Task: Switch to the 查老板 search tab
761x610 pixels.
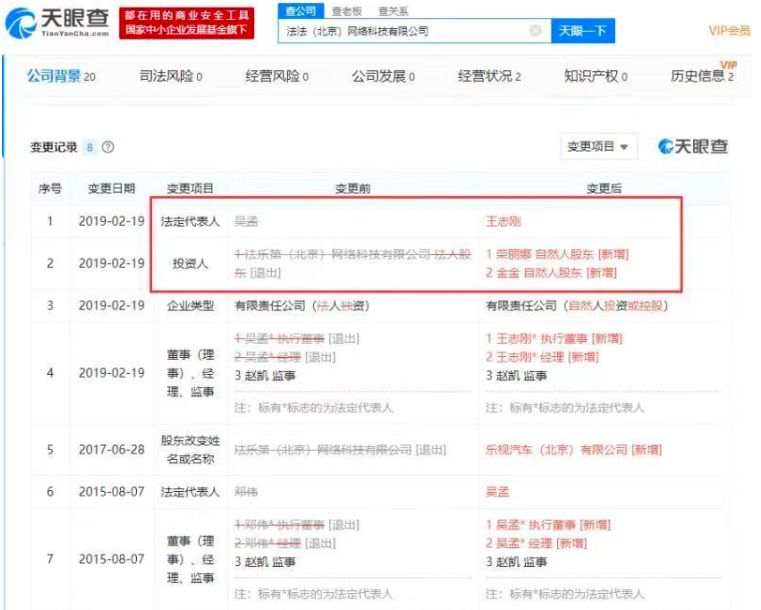Action: [347, 11]
